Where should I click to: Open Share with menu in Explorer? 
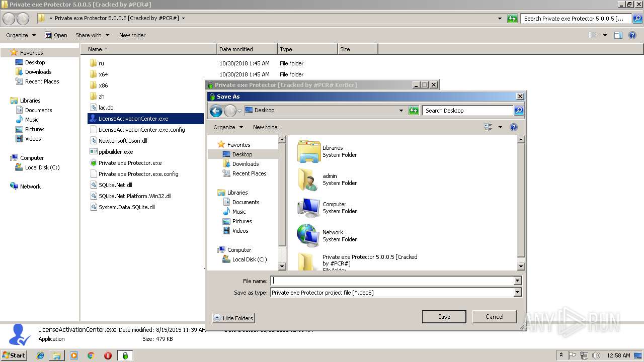[x=92, y=35]
